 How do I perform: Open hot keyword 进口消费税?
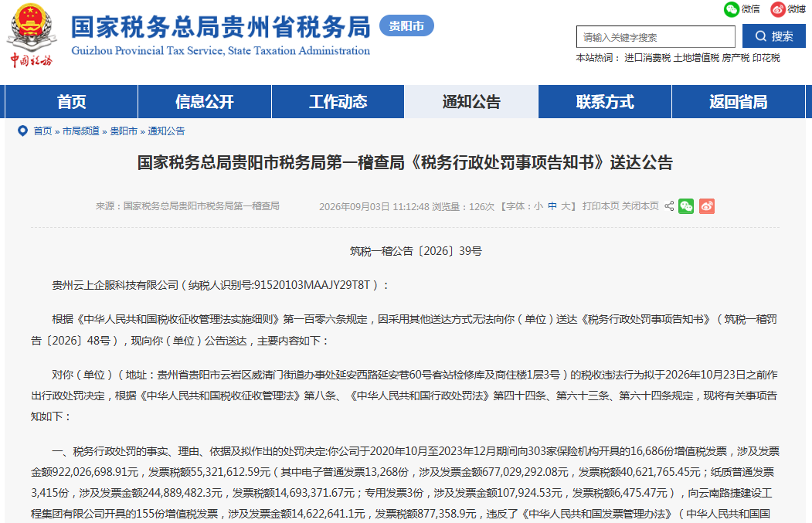tap(647, 58)
